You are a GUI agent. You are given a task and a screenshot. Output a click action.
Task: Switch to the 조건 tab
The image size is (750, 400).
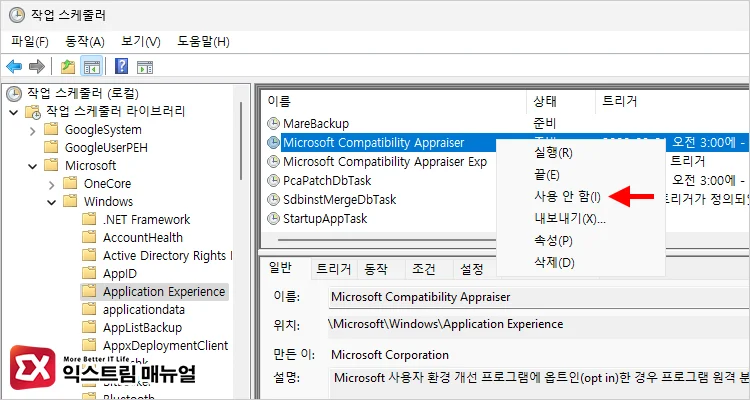click(424, 269)
